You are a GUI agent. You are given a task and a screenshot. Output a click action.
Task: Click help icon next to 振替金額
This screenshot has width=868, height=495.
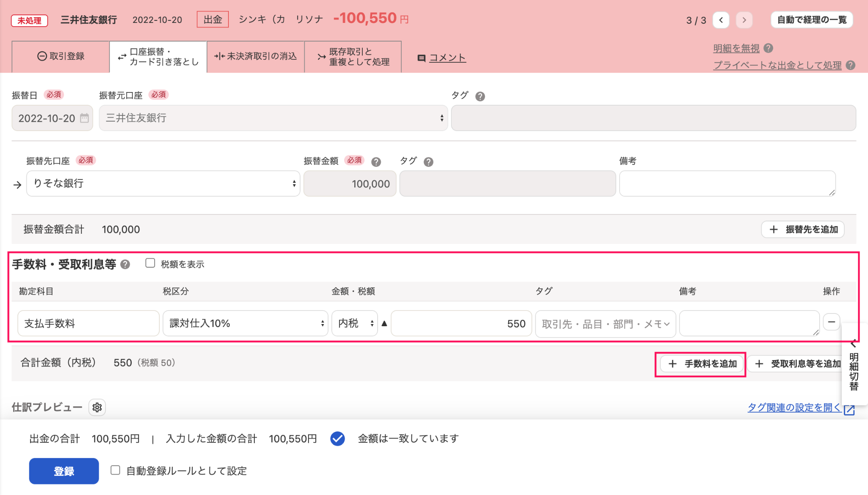(x=376, y=162)
